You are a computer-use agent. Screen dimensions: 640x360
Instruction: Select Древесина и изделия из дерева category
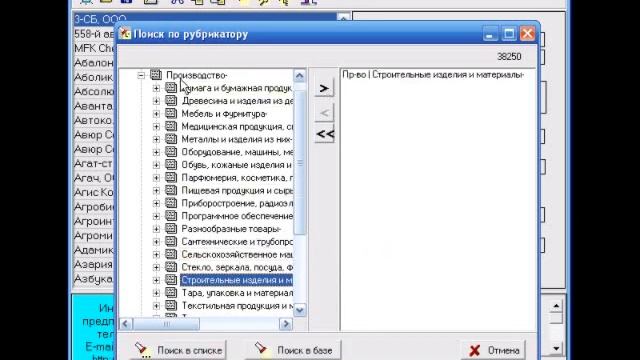coord(237,101)
